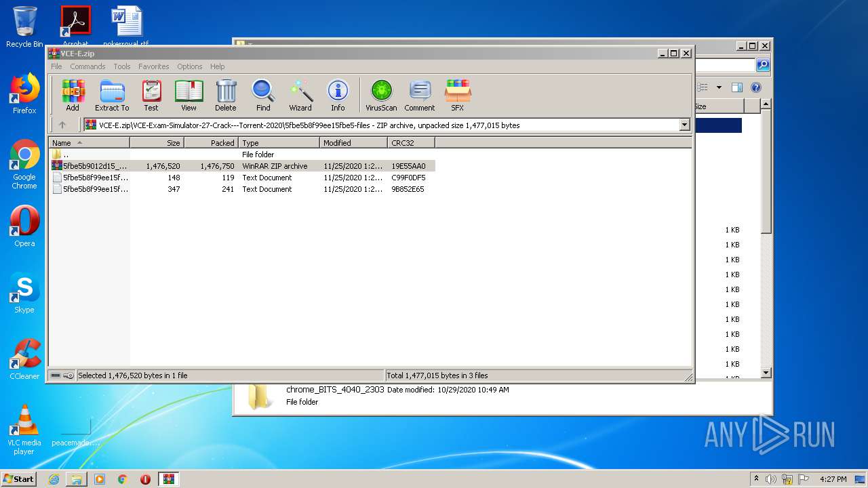The height and width of the screenshot is (488, 868).
Task: Click the network icon in system tray
Action: pos(787,479)
